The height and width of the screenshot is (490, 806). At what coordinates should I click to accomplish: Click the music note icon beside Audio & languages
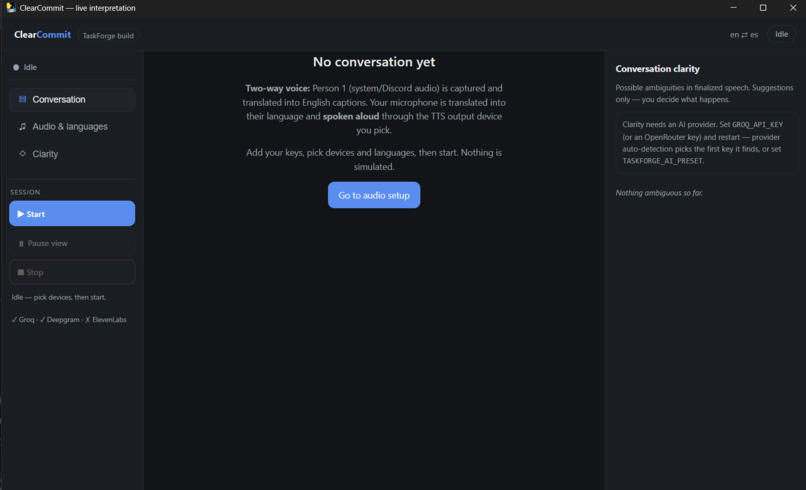tap(23, 126)
